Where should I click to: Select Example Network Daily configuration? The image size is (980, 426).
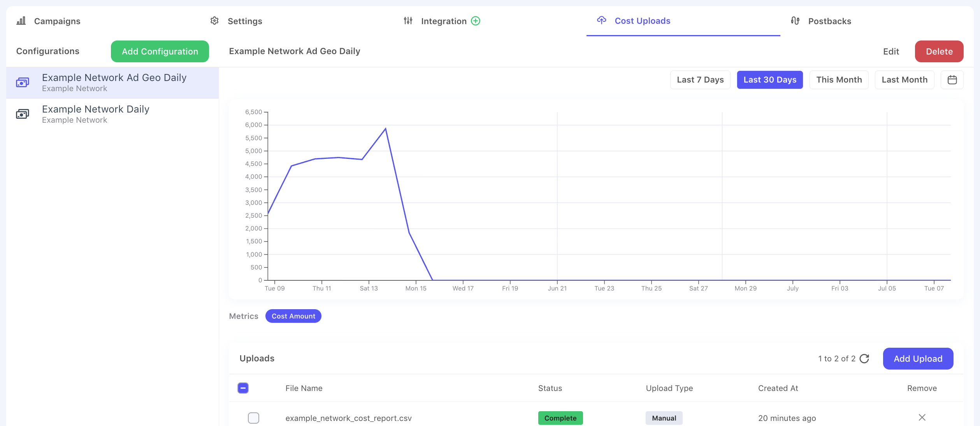[x=112, y=114]
